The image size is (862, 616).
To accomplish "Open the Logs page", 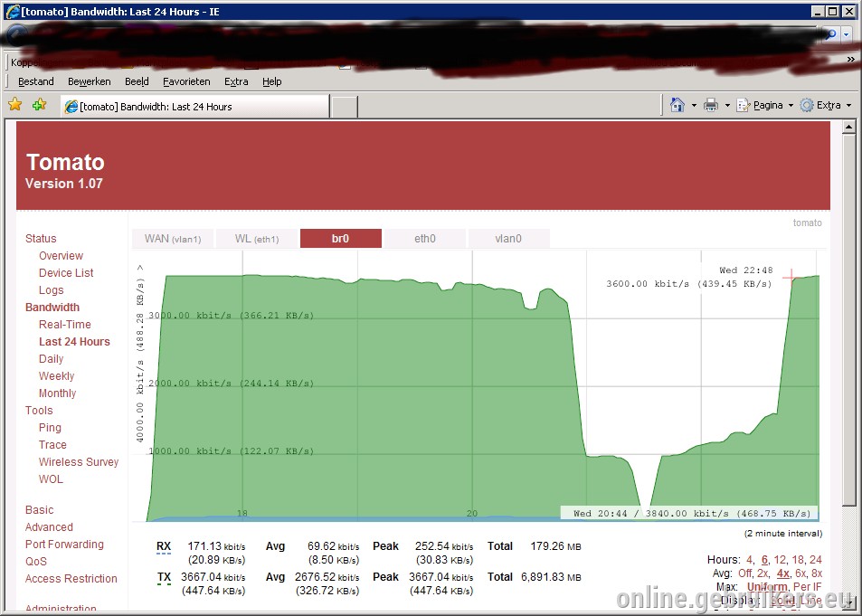I will [x=52, y=289].
